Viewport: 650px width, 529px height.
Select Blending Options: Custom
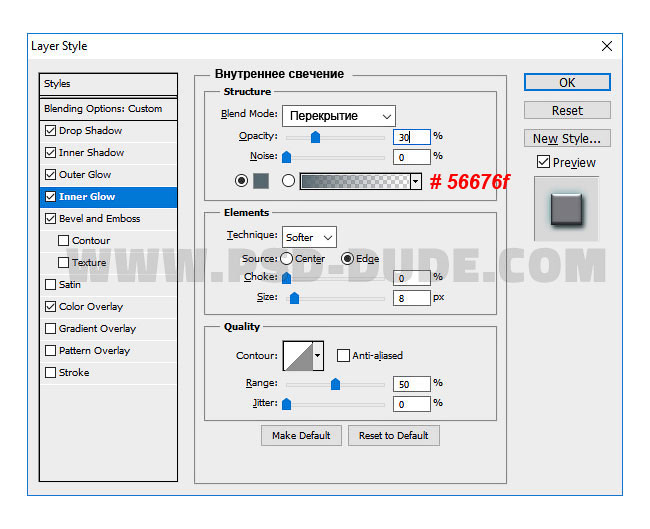pyautogui.click(x=108, y=109)
